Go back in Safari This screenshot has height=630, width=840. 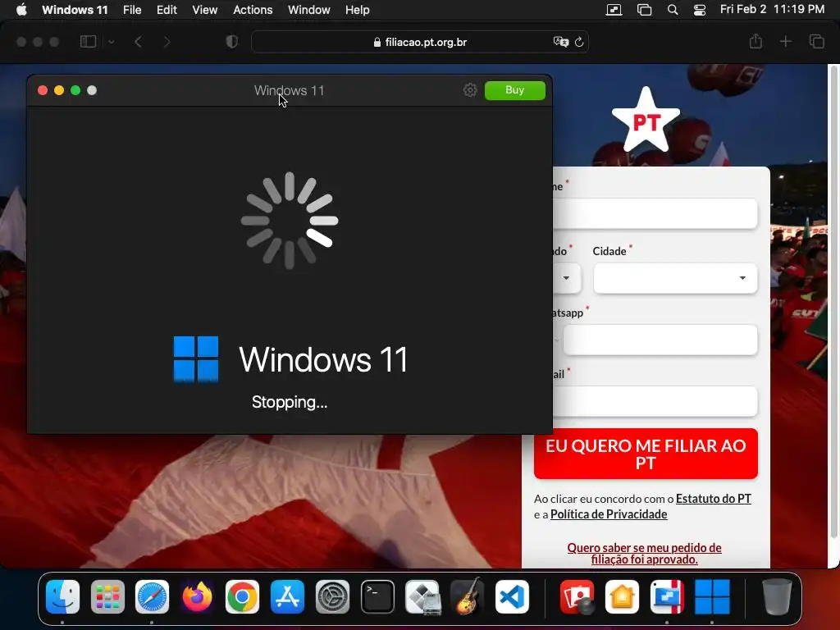138,42
